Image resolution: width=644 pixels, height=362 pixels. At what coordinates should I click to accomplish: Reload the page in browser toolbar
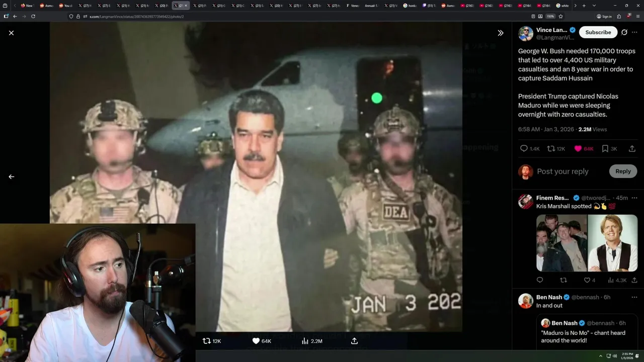coord(33,16)
